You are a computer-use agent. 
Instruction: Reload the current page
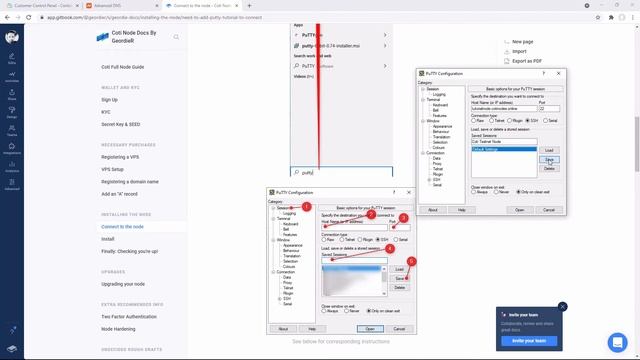pos(29,18)
